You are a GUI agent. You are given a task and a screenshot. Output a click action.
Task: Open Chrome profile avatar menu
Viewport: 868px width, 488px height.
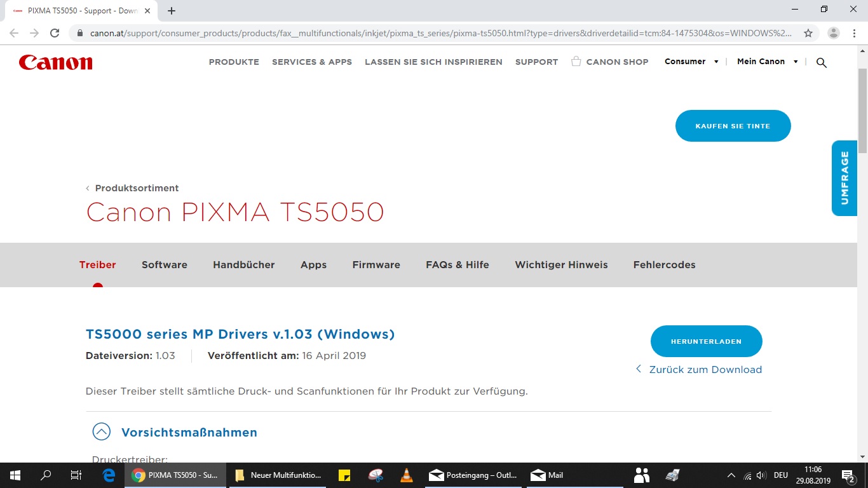pos(834,33)
